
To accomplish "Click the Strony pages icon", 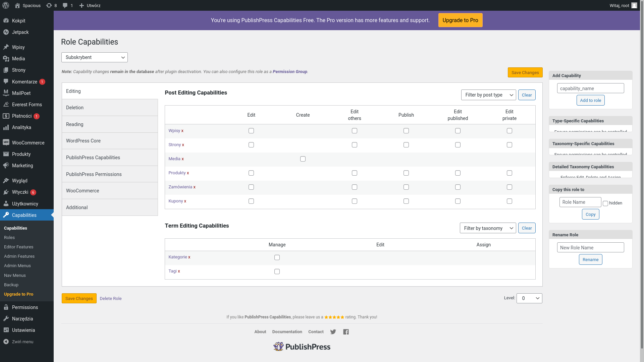I will tap(6, 70).
